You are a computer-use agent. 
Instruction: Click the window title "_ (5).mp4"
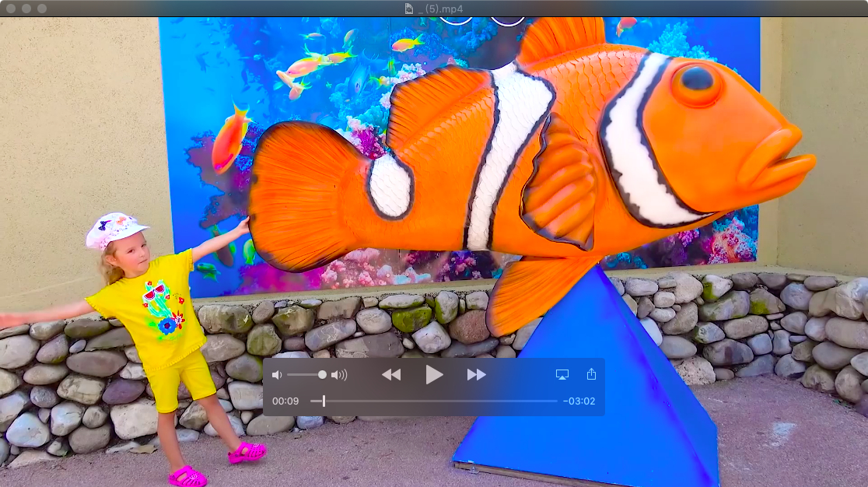tap(441, 9)
